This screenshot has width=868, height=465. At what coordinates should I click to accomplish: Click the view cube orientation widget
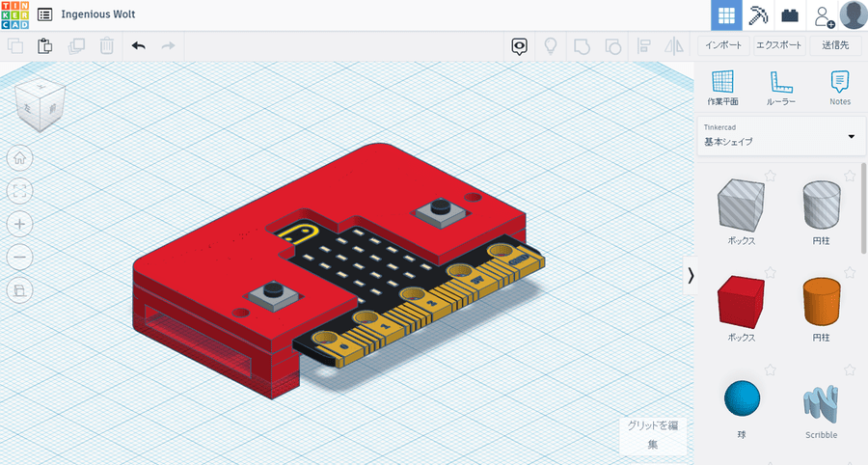click(41, 105)
